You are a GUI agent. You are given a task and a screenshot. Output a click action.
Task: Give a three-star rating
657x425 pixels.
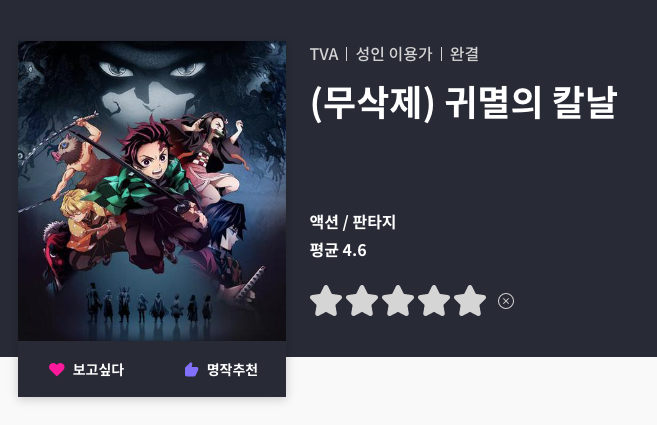[x=398, y=301]
